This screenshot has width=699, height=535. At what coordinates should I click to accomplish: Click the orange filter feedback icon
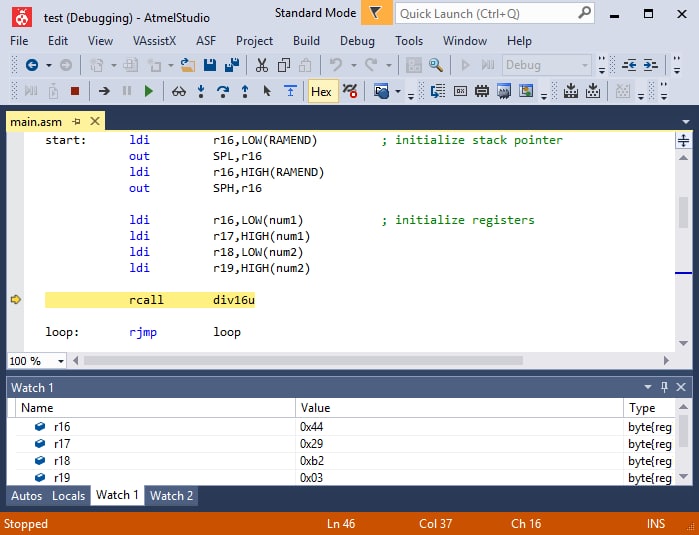(x=376, y=13)
